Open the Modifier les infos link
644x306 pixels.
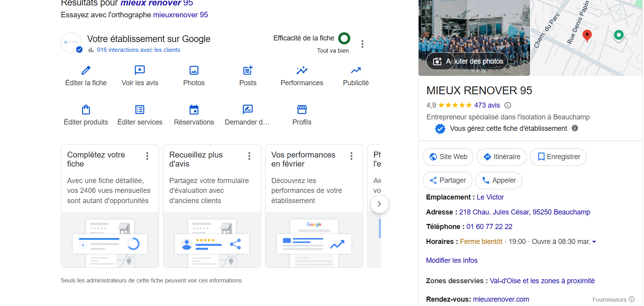452,260
